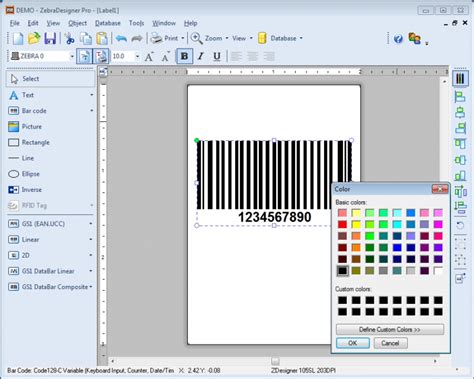474x379 pixels.
Task: Toggle Underline text formatting
Action: click(x=217, y=56)
